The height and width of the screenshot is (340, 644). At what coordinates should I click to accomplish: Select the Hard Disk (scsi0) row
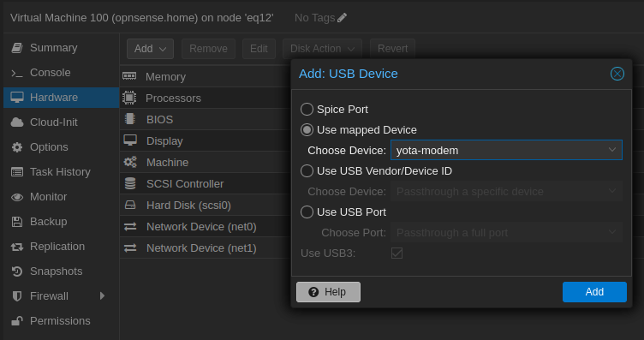206,205
